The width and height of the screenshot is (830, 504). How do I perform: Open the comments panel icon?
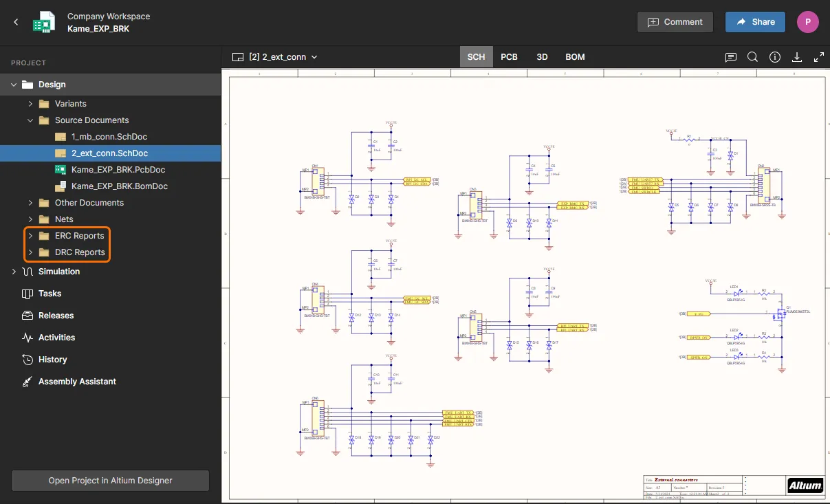coord(730,57)
